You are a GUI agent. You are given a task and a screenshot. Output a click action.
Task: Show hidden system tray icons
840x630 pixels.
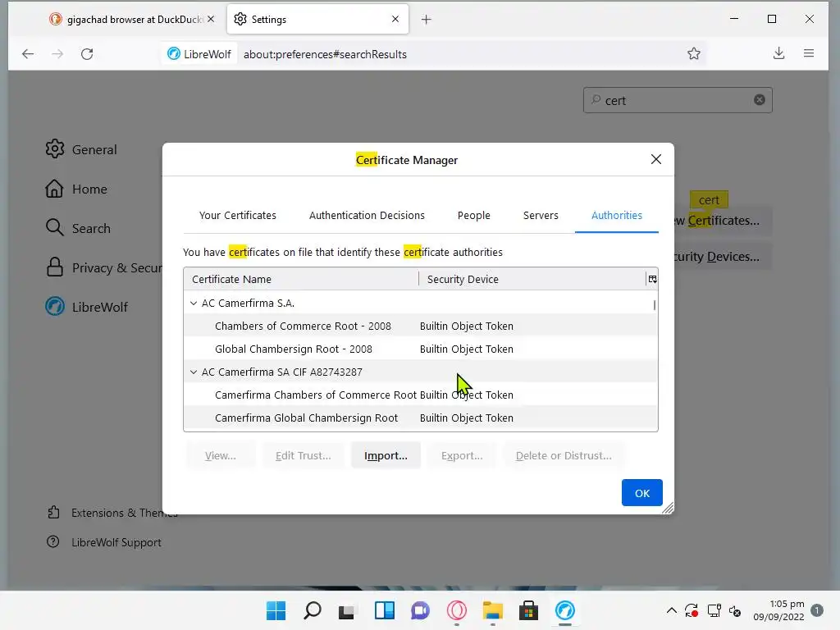[x=671, y=610]
